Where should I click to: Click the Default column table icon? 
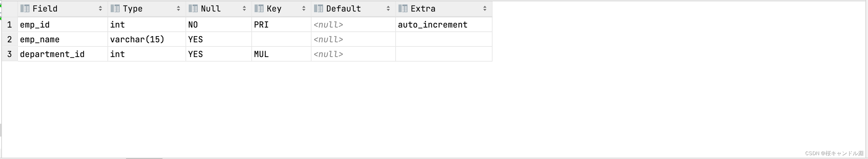pyautogui.click(x=319, y=8)
